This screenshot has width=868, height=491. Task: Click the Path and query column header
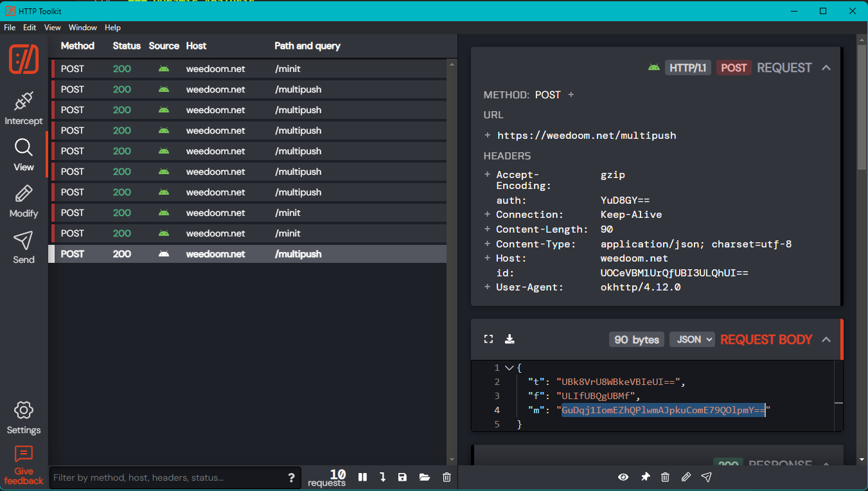point(308,46)
